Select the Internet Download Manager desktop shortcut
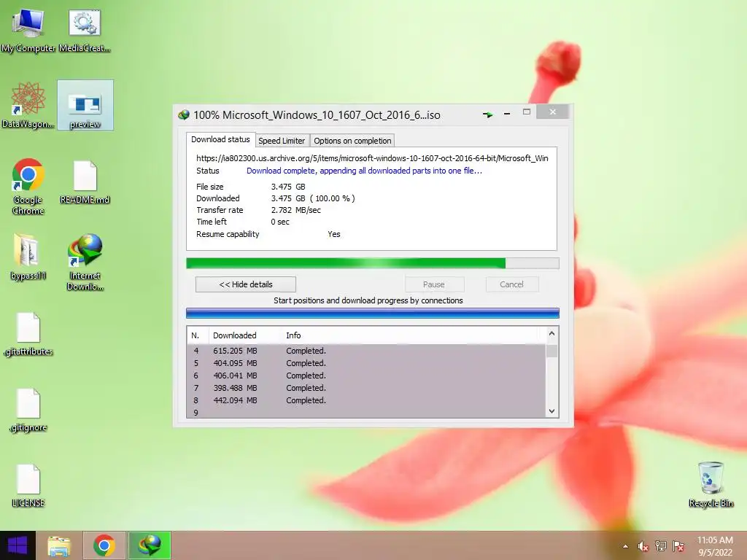The image size is (747, 560). pos(85,262)
